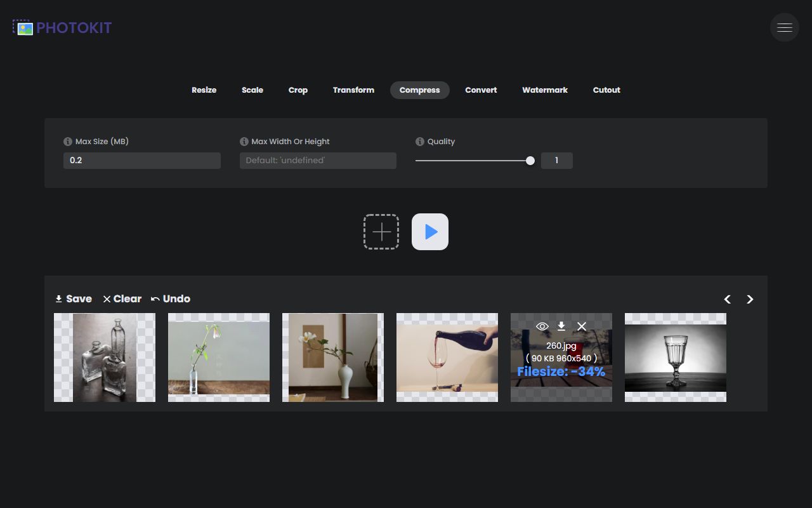Image resolution: width=812 pixels, height=508 pixels.
Task: Switch to the Scale tab
Action: point(252,90)
